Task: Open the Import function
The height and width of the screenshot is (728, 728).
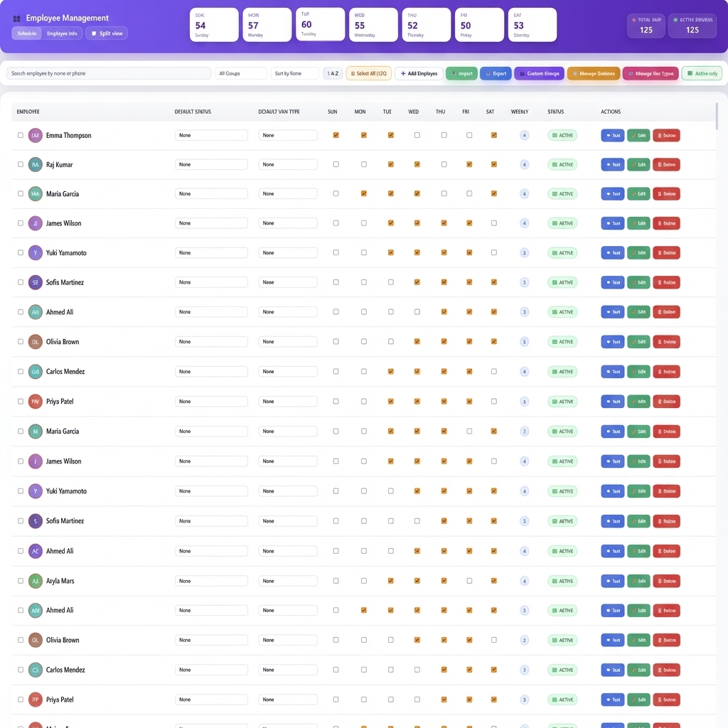Action: click(x=461, y=73)
